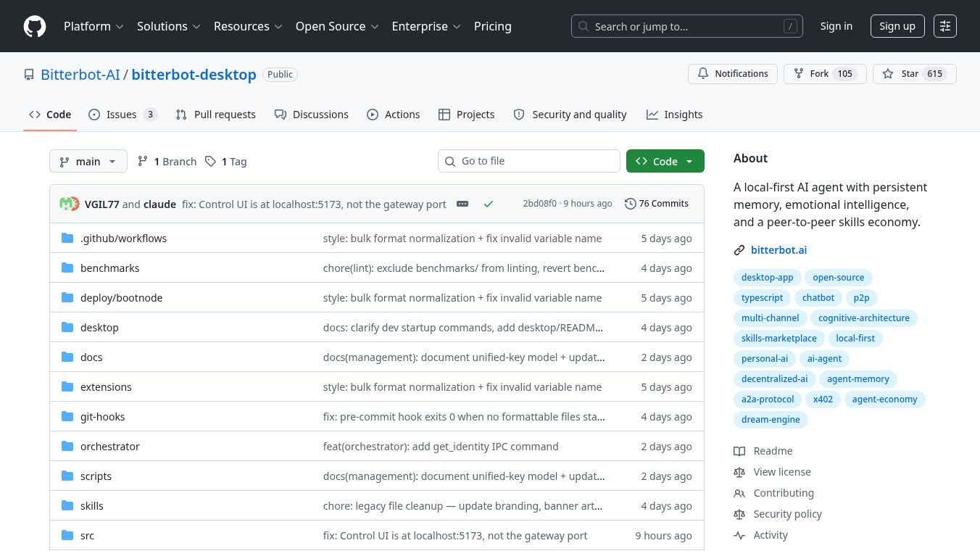Open the Insights tab
980x551 pixels.
pos(674,115)
